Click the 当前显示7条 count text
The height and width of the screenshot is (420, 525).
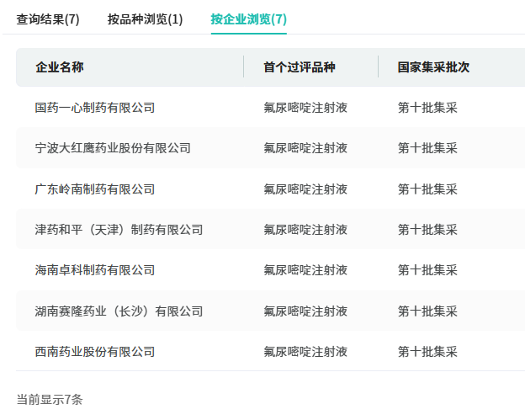[50, 399]
